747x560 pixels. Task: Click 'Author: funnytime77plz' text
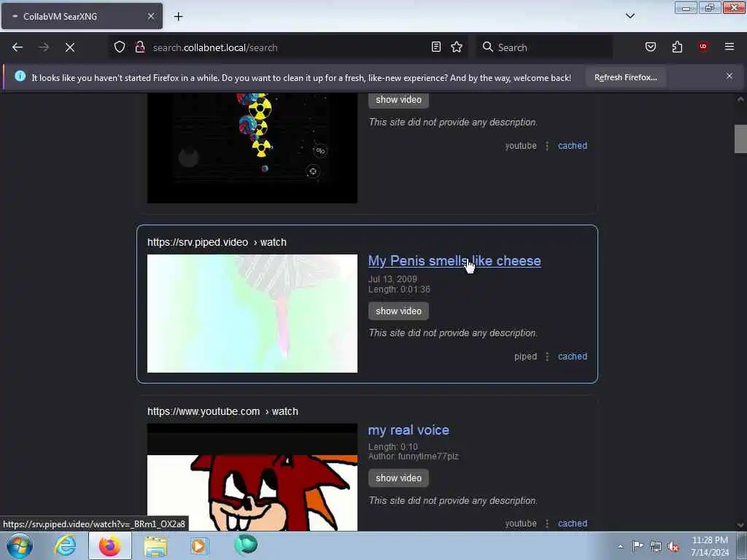click(x=413, y=456)
